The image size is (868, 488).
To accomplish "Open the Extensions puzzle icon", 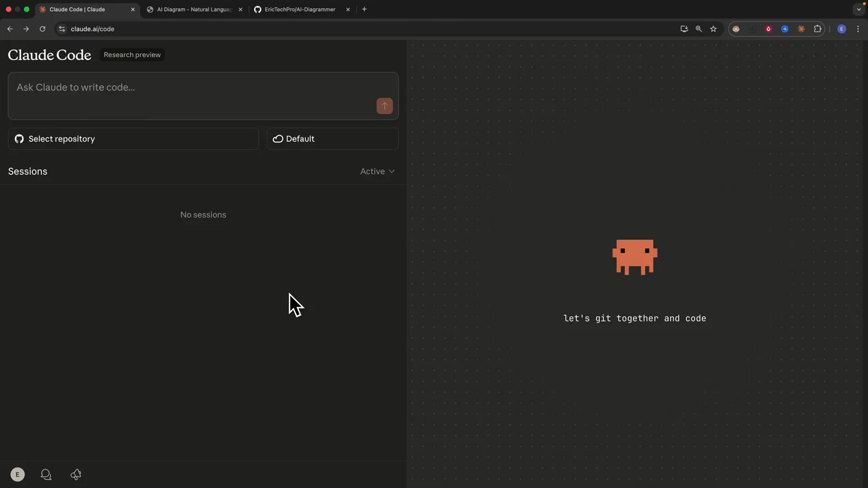I will coord(818,29).
